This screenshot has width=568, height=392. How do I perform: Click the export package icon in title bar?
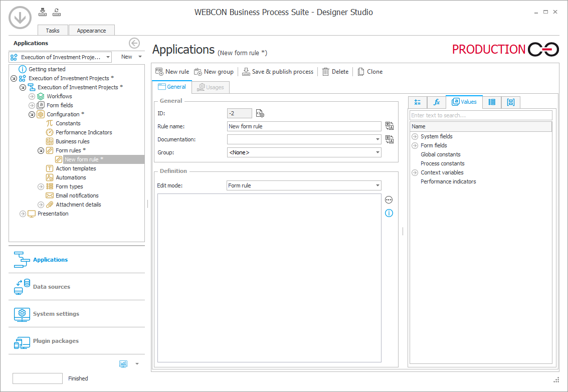pyautogui.click(x=57, y=12)
